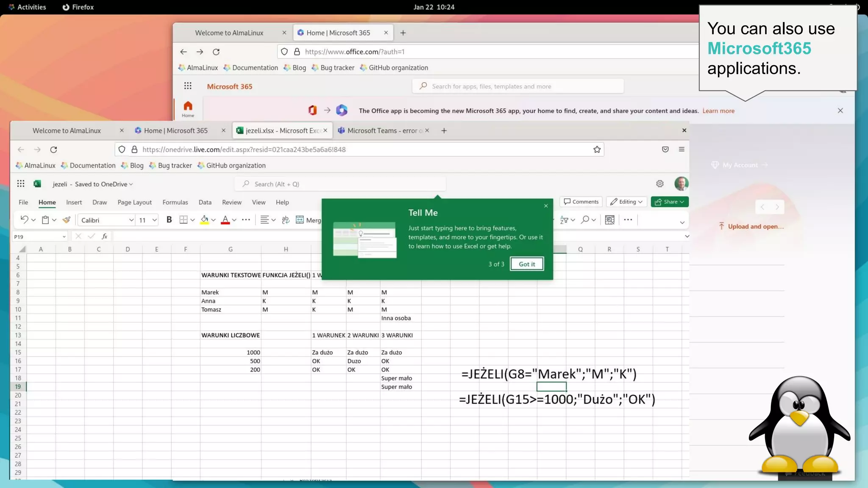The width and height of the screenshot is (868, 488).
Task: Expand the formula bar chevron
Action: 687,236
